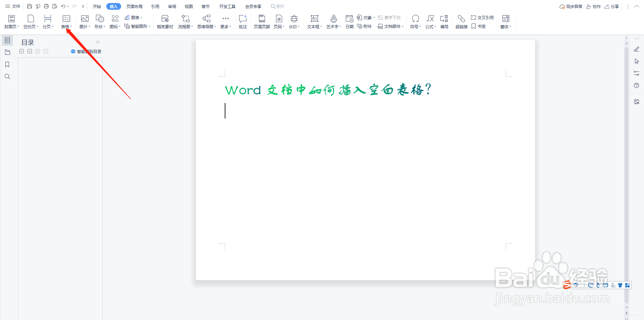This screenshot has height=320, width=644.
Task: Insert 日期 date
Action: 350,22
